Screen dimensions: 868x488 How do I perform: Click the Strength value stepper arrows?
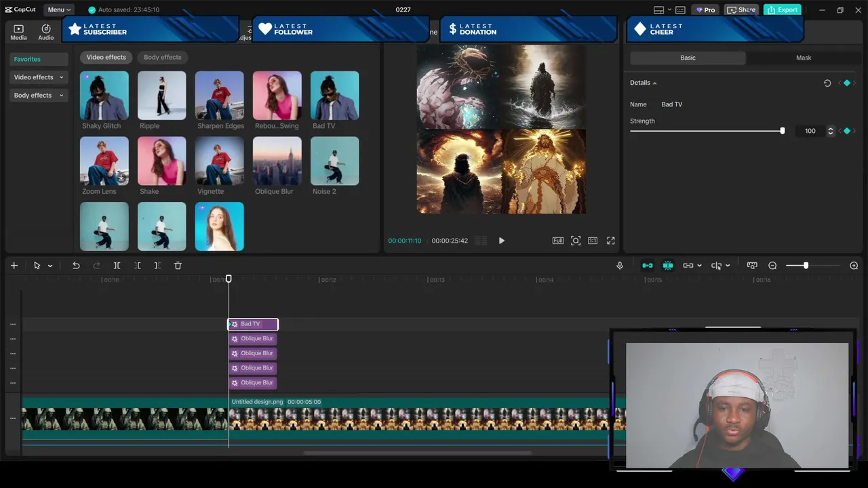831,131
